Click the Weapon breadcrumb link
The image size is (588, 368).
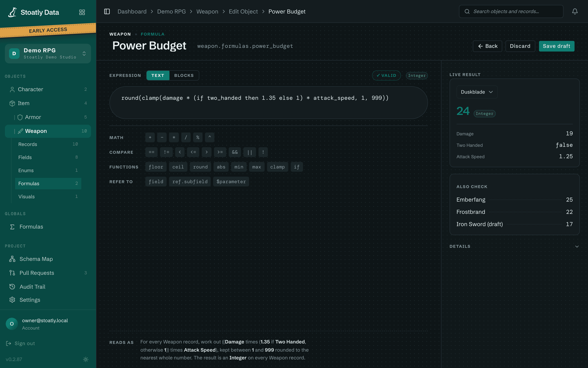click(x=207, y=11)
